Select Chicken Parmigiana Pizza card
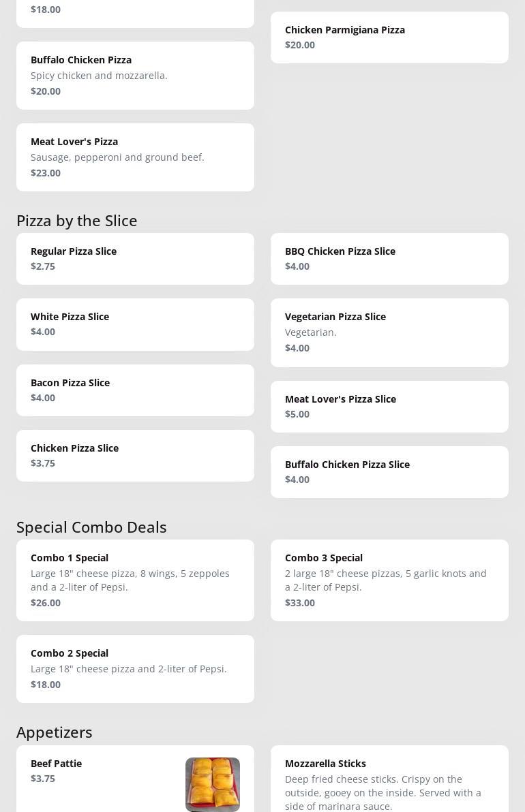The width and height of the screenshot is (525, 812). tap(389, 37)
